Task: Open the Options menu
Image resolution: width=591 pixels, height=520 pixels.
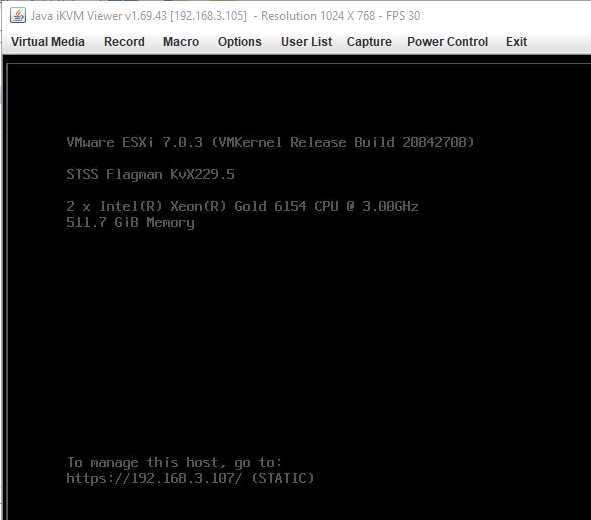Action: coord(240,42)
